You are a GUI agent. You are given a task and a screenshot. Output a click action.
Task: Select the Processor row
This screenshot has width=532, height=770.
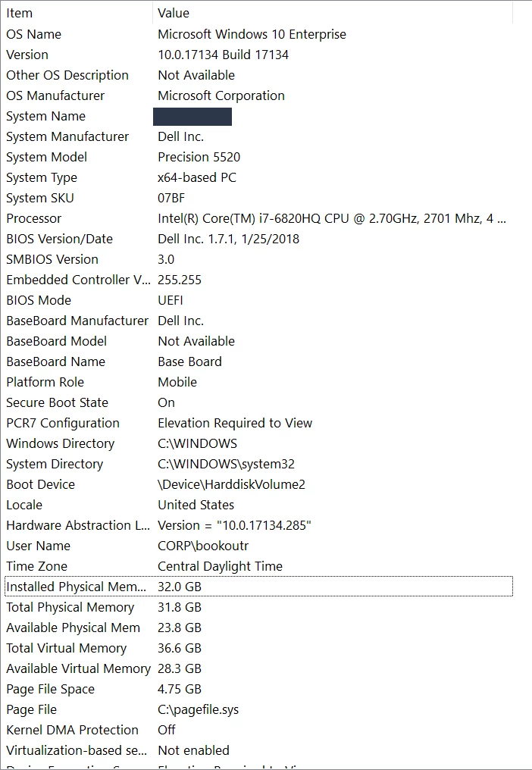tap(259, 218)
